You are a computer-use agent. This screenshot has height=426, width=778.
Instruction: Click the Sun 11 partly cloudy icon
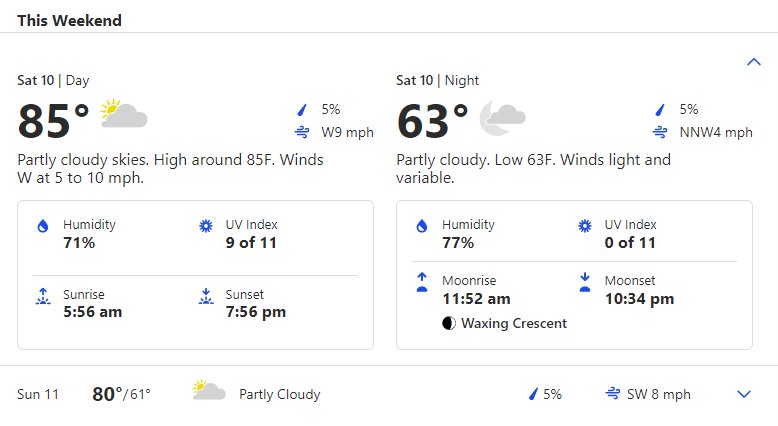[x=209, y=390]
